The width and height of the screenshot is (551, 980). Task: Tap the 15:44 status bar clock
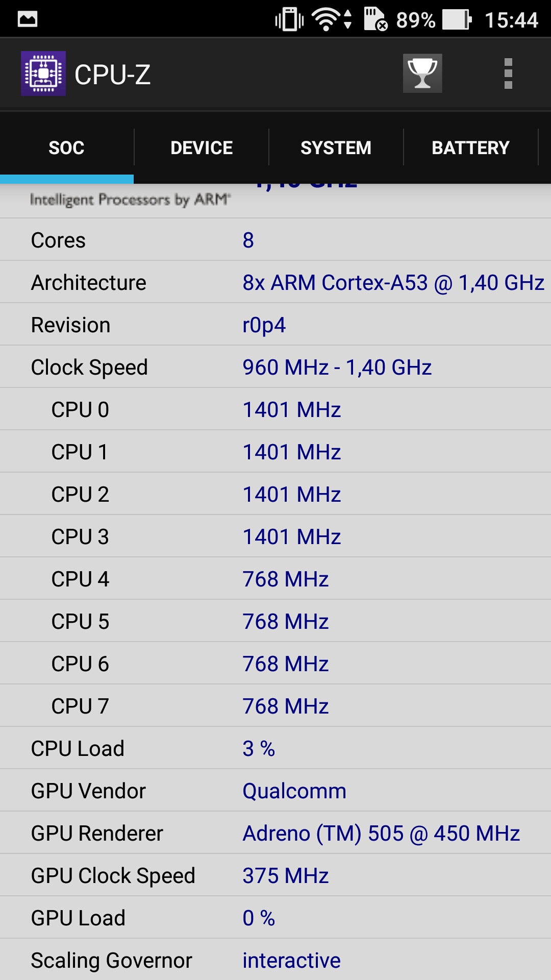(x=511, y=20)
